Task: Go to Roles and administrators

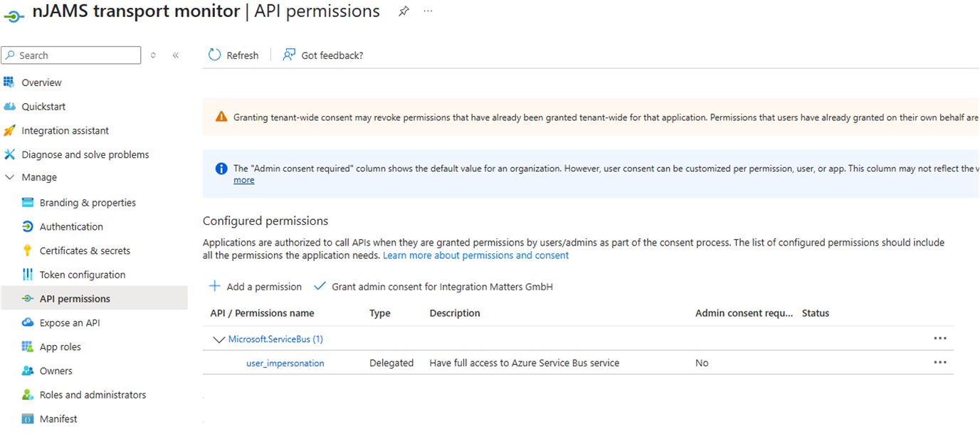Action: [94, 395]
